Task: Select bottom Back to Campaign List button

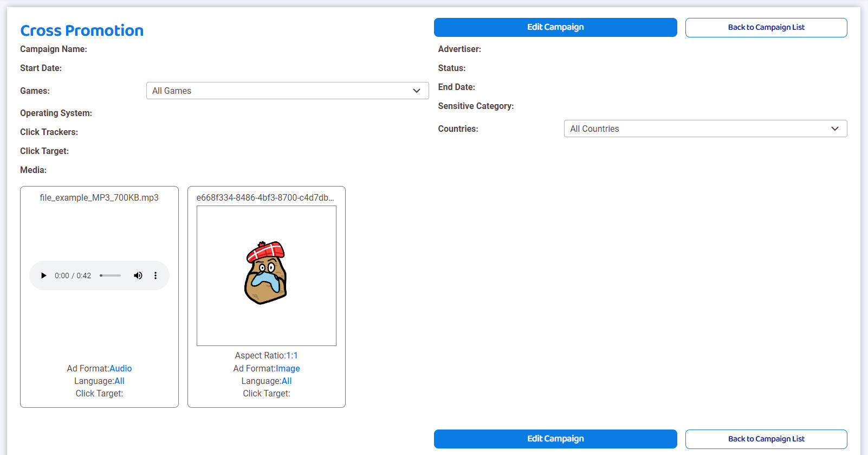Action: pyautogui.click(x=766, y=439)
